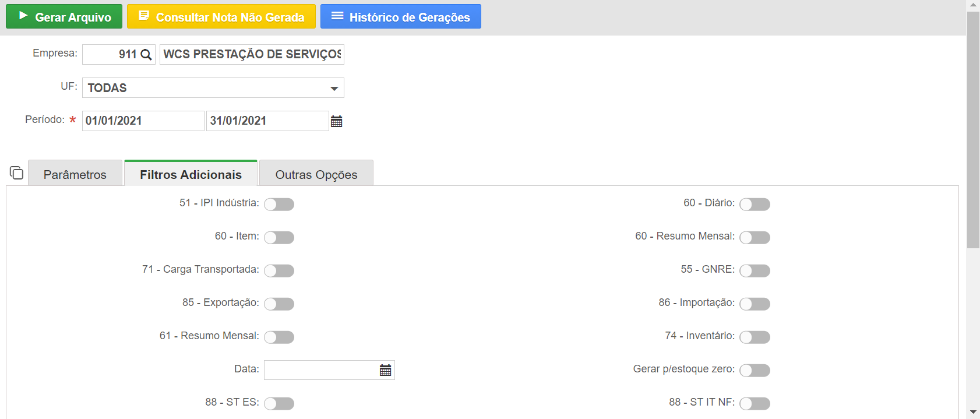Viewport: 980px width, 419px height.
Task: Toggle 86 - Importação switch
Action: (x=755, y=304)
